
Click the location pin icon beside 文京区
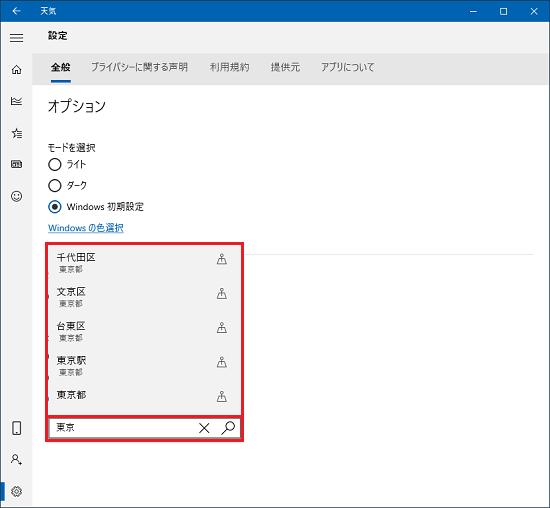(x=222, y=293)
